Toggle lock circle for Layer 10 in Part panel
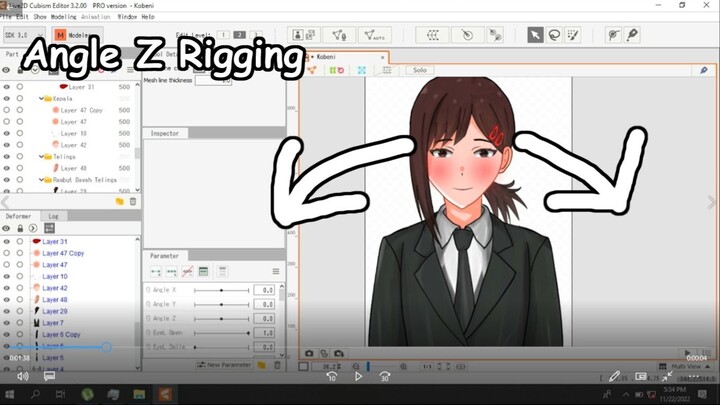 tap(20, 133)
